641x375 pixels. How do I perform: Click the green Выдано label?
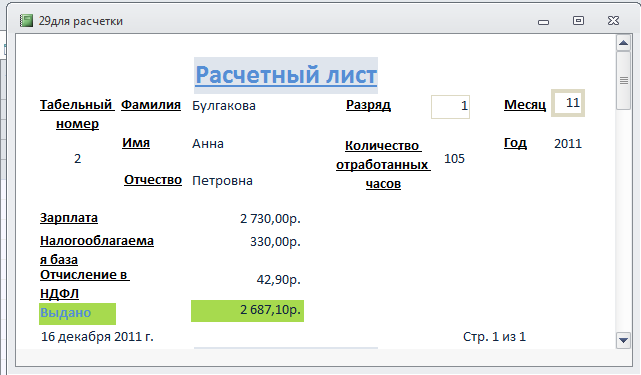pos(77,314)
